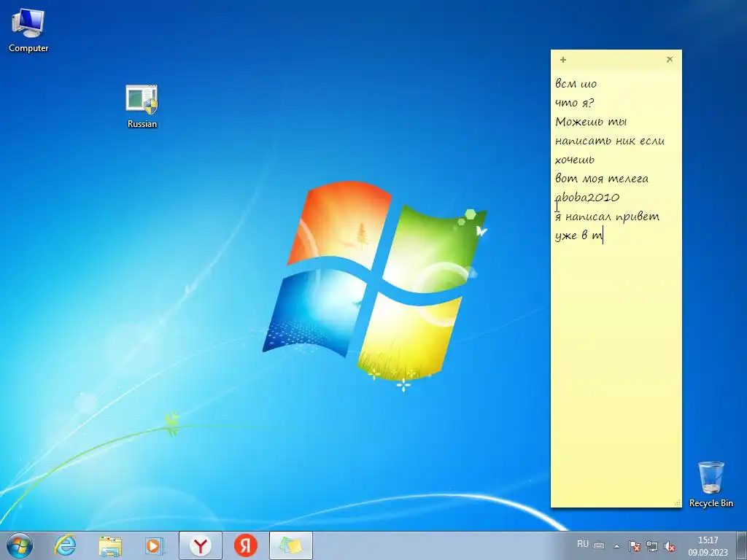Select the Recycle Bin icon
747x560 pixels.
(x=711, y=484)
